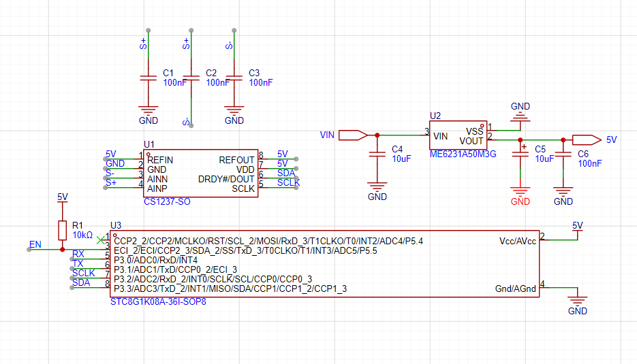Viewport: 637px width, 364px height.
Task: Click the Gnd/AGnd pin name on U3
Action: (516, 289)
